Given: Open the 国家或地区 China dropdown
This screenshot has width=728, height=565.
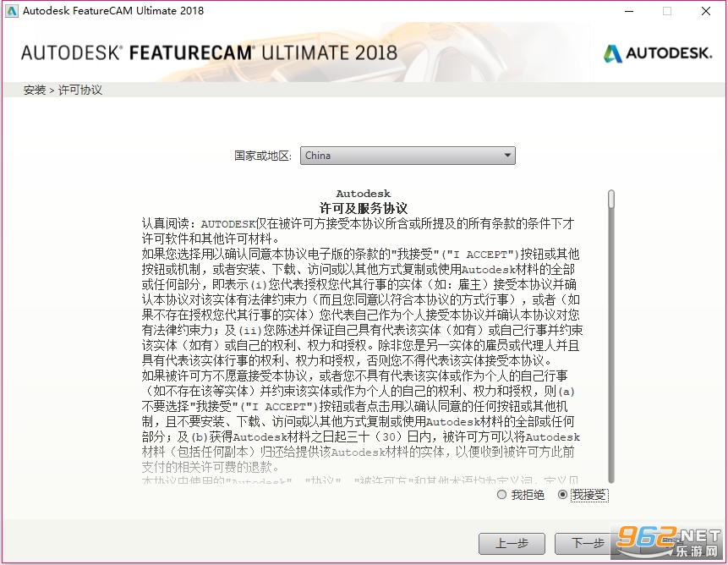Looking at the screenshot, I should coord(408,156).
